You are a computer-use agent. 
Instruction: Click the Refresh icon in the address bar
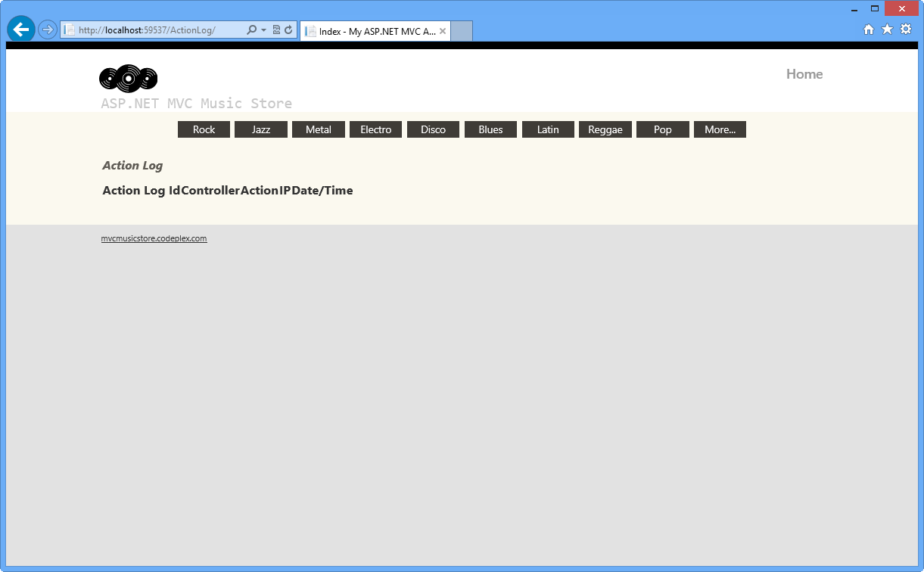pos(288,29)
